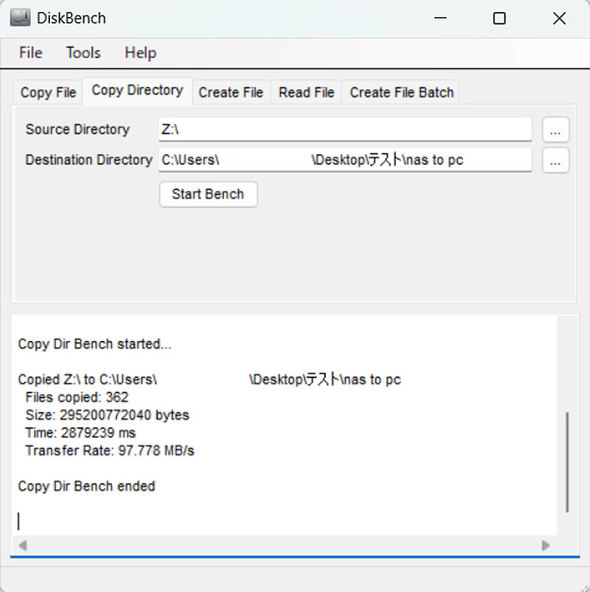Screen dimensions: 590x592
Task: Maximize the DiskBench window
Action: (x=499, y=18)
